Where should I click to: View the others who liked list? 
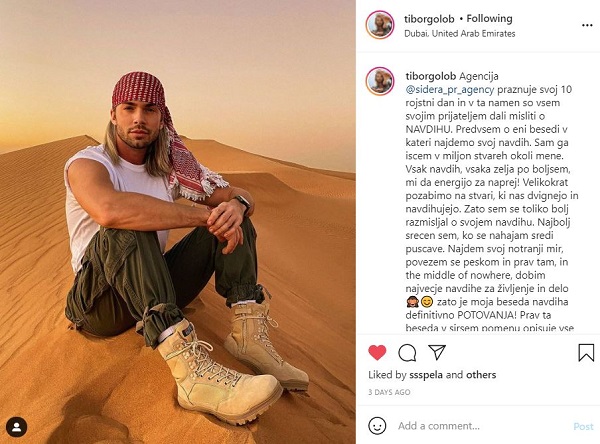(481, 375)
